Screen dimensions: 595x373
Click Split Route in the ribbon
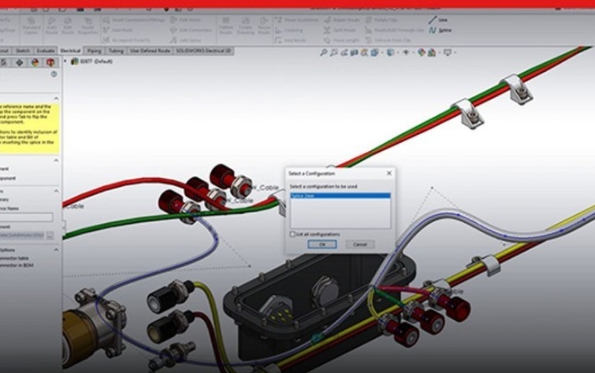(340, 30)
